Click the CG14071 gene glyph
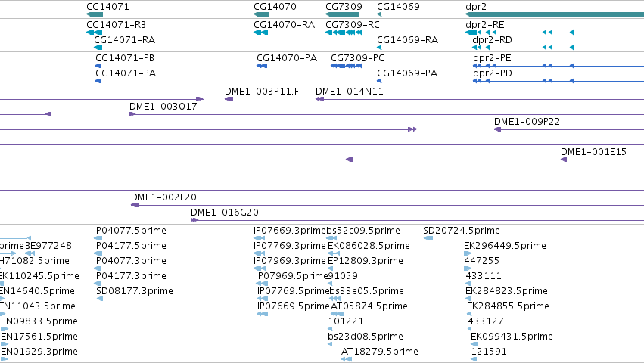The width and height of the screenshot is (644, 363). click(95, 14)
